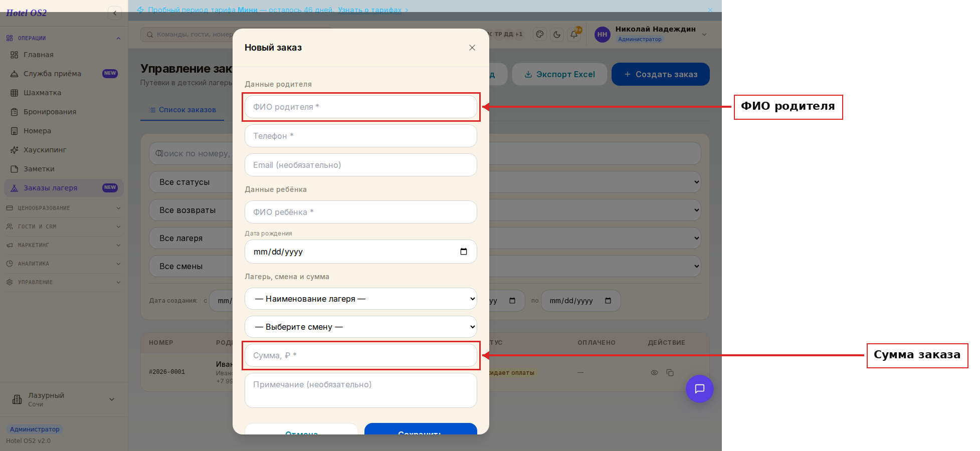The width and height of the screenshot is (980, 451).
Task: Click the ФИО родителя input field
Action: tap(360, 107)
